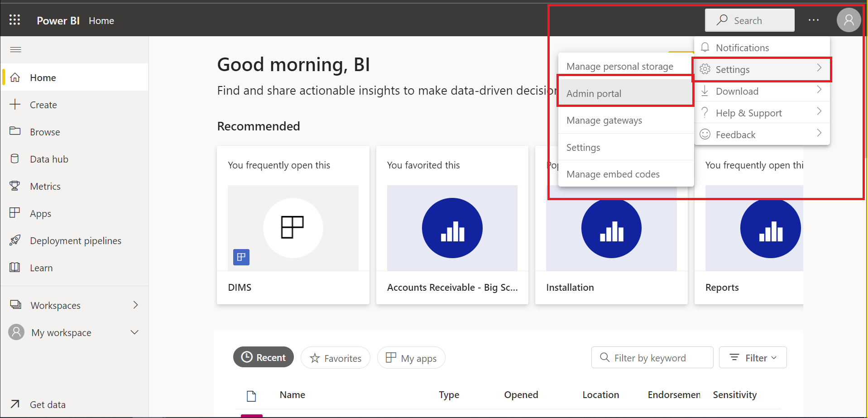Click the Data hub cylinder icon

[x=15, y=159]
